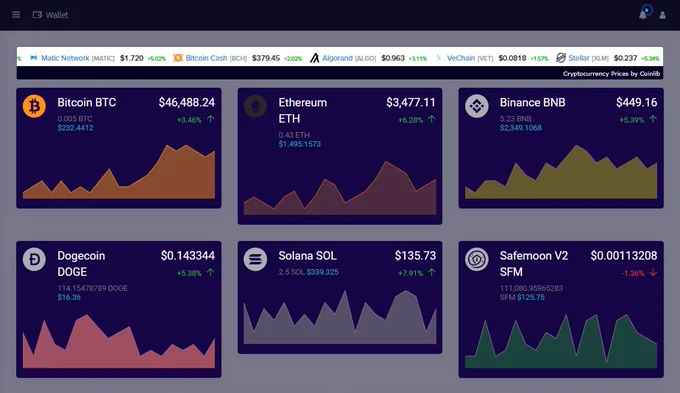Click the $3,477.11 Ethereum price
680x393 pixels.
click(x=411, y=102)
